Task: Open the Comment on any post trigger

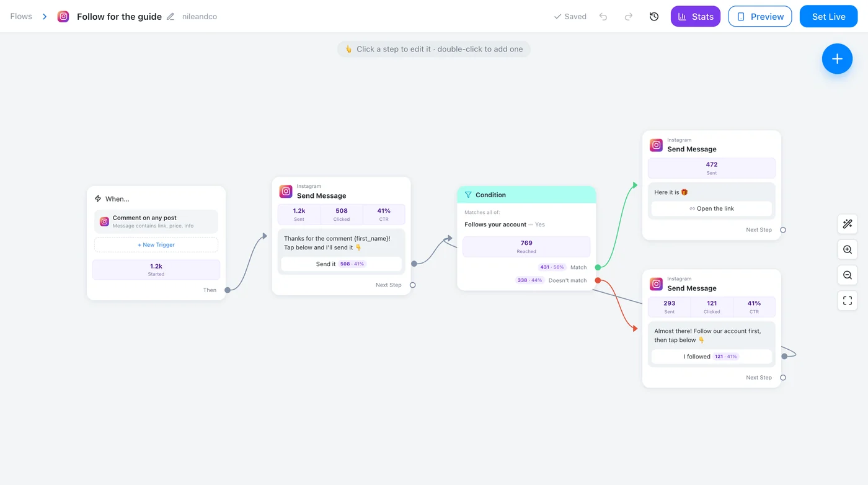Action: click(156, 221)
